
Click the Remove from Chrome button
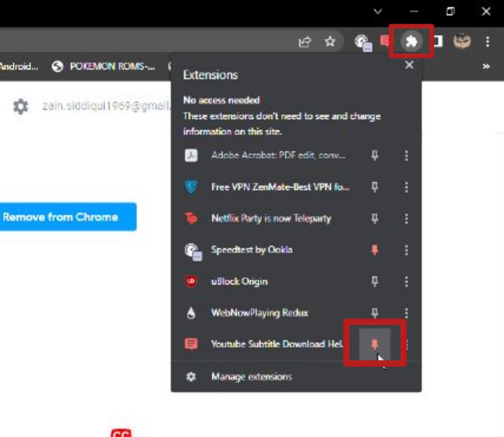point(68,217)
